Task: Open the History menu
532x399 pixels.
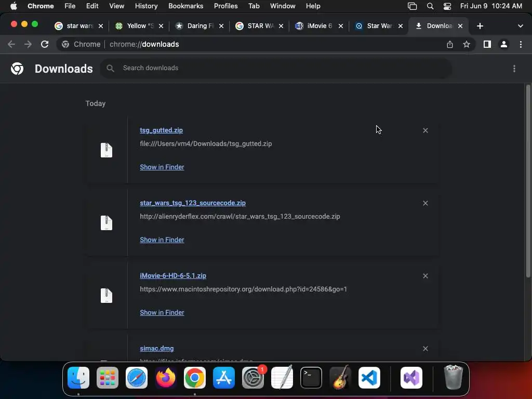Action: [146, 6]
